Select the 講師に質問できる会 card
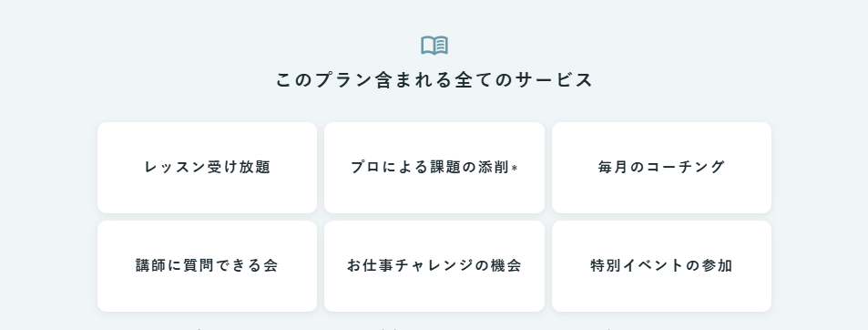 pos(207,266)
